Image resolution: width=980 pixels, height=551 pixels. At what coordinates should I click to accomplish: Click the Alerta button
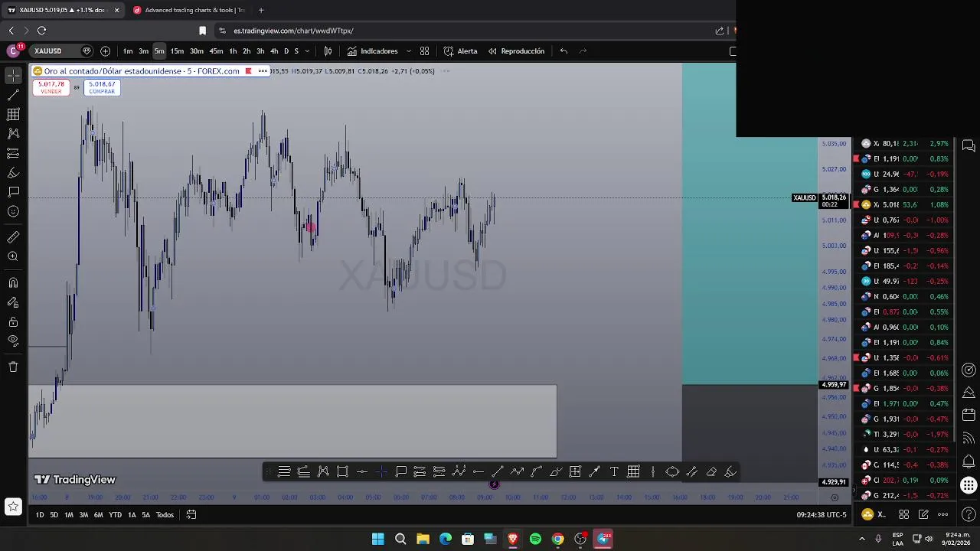[x=460, y=51]
